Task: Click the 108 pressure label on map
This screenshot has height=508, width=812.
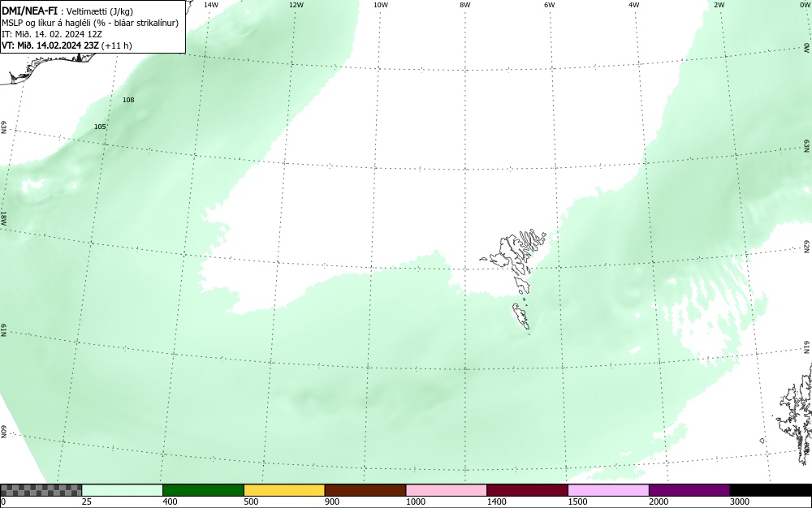Action: 128,99
